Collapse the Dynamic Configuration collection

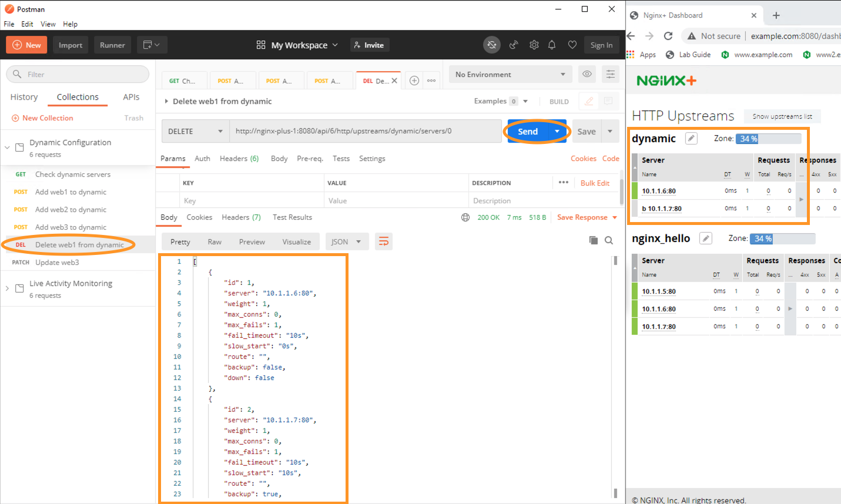point(7,147)
